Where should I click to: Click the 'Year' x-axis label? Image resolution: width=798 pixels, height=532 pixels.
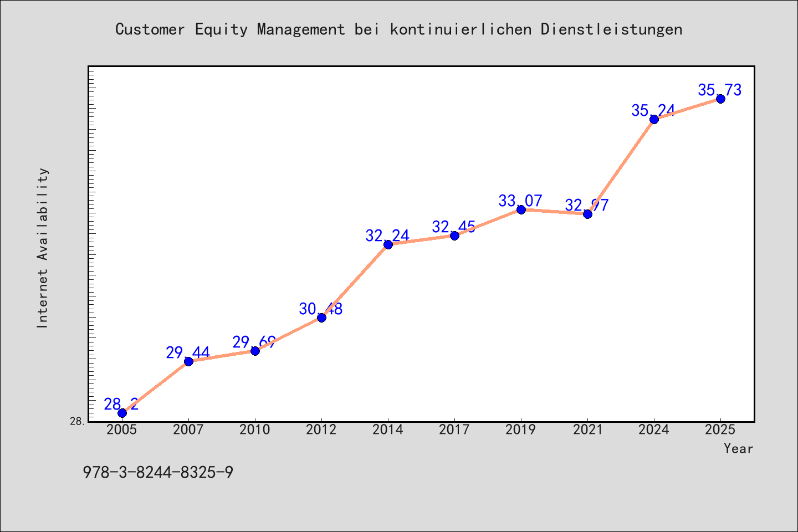tap(738, 448)
